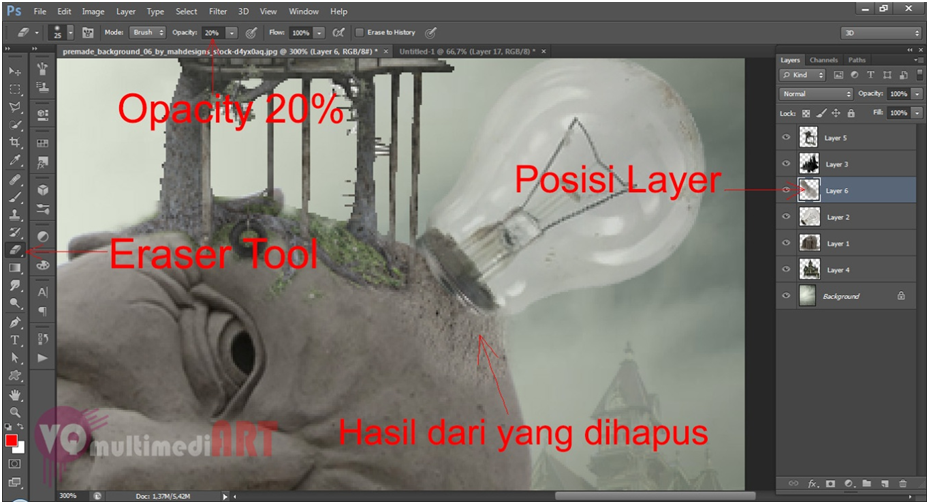Screen dimensions: 929x504
Task: Toggle the Brush panel icon in options bar
Action: click(88, 33)
